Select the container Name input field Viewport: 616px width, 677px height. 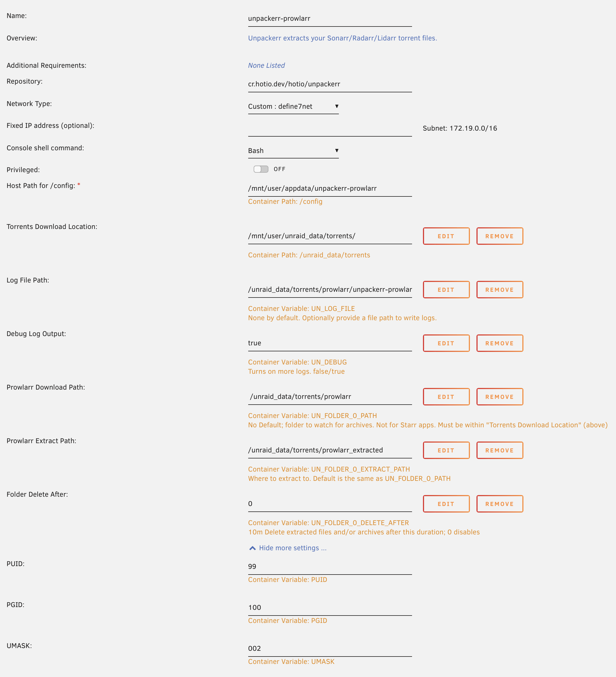pos(329,18)
